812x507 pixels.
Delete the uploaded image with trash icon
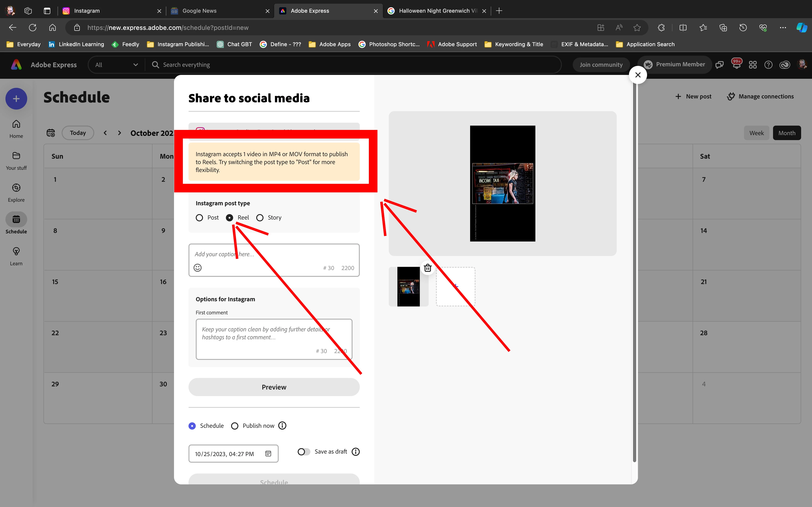pyautogui.click(x=428, y=268)
